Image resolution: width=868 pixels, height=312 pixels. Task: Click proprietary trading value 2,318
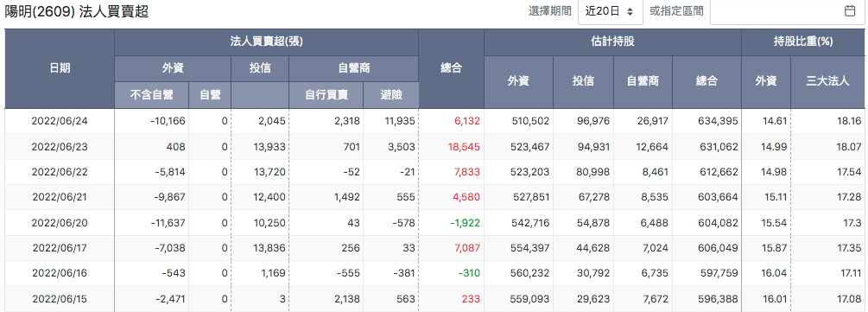click(348, 121)
